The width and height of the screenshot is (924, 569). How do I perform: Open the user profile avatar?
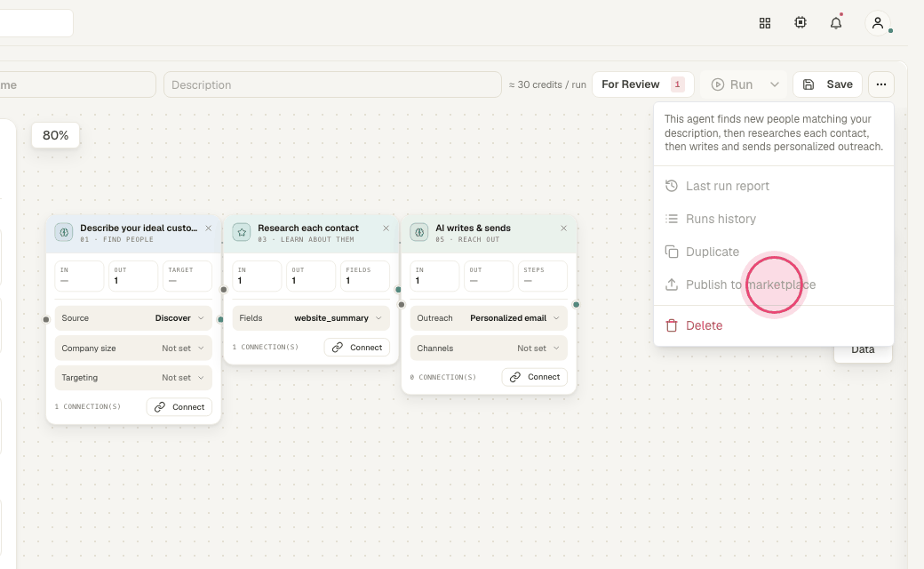[x=878, y=23]
